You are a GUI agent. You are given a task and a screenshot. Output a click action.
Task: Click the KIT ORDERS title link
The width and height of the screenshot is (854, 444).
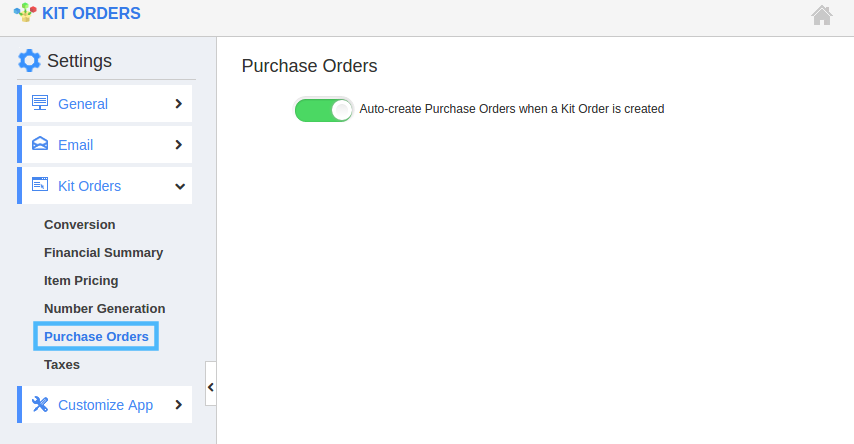(x=92, y=13)
